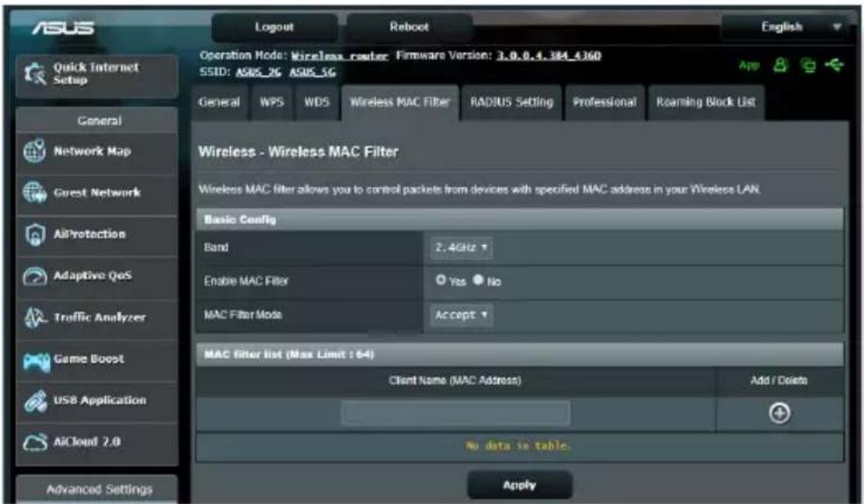Click the green user account status icon
The height and width of the screenshot is (504, 864).
pos(780,66)
